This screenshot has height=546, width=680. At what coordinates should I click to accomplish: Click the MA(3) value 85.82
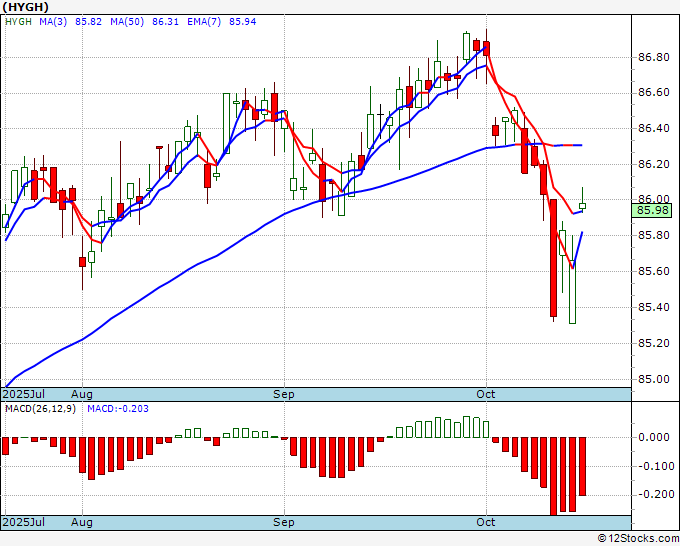pos(88,22)
